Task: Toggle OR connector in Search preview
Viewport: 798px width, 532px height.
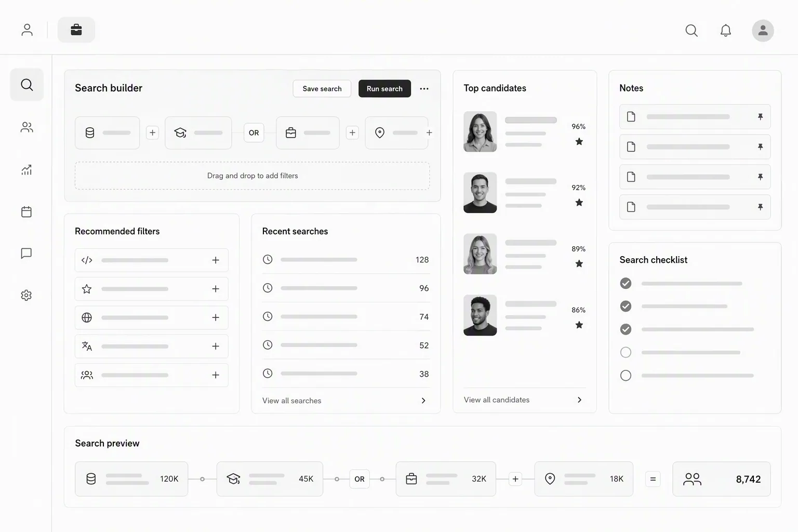Action: (x=360, y=479)
